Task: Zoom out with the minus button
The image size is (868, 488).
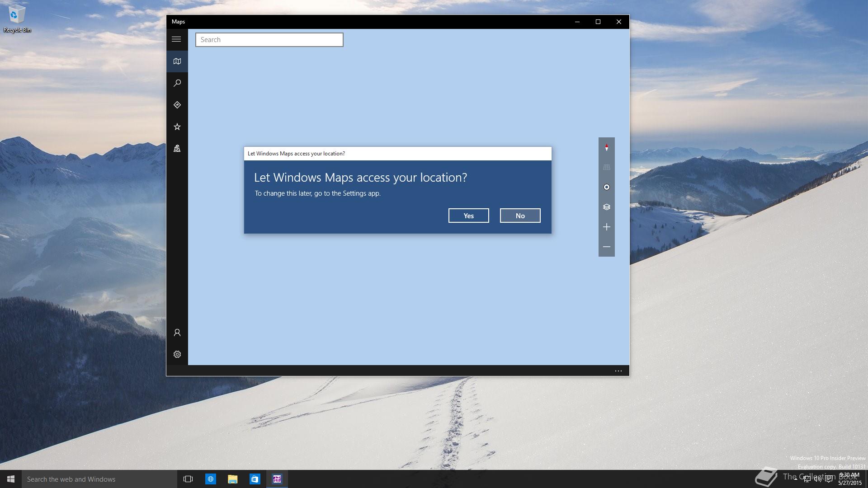Action: click(607, 247)
